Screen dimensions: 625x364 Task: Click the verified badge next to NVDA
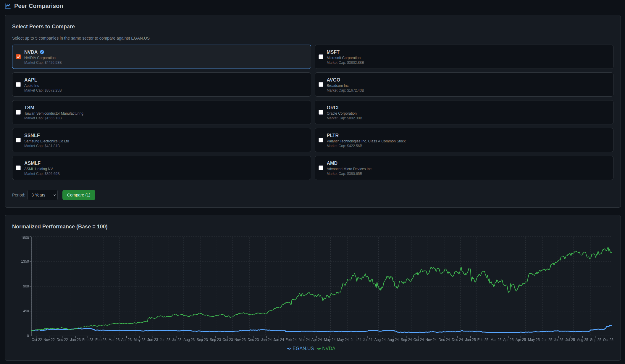(42, 52)
